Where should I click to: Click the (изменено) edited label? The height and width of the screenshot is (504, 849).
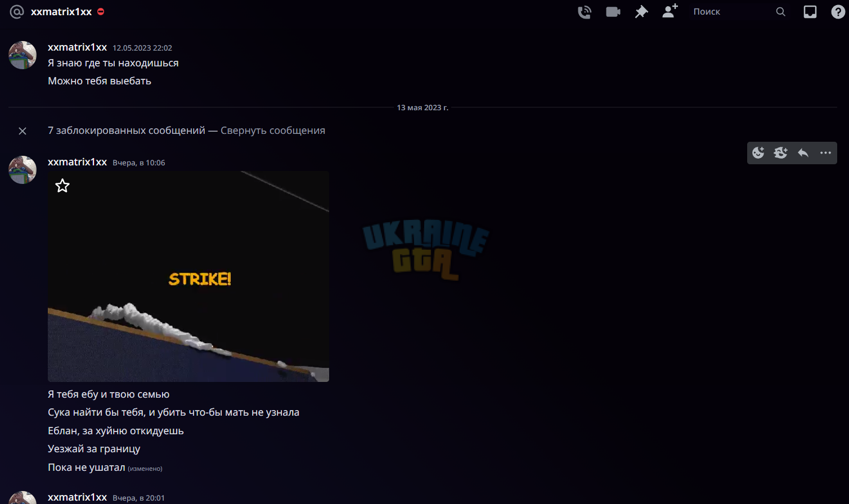tap(145, 469)
